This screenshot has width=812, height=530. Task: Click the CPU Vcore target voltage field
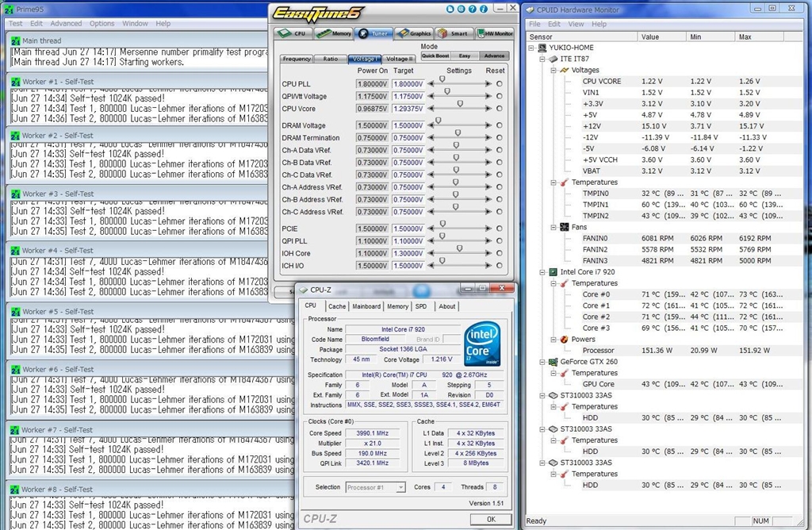tap(408, 108)
